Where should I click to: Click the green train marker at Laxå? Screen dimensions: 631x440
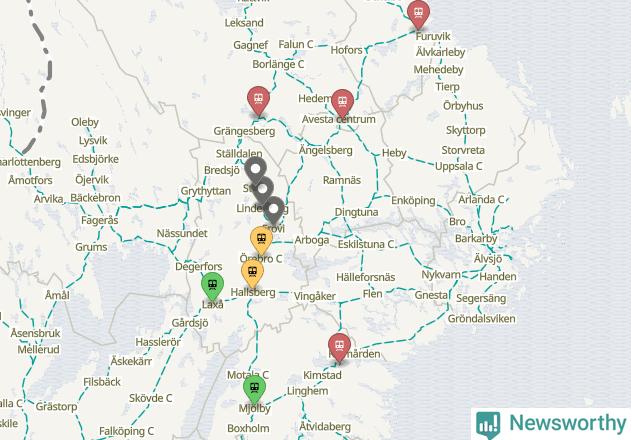click(x=212, y=286)
